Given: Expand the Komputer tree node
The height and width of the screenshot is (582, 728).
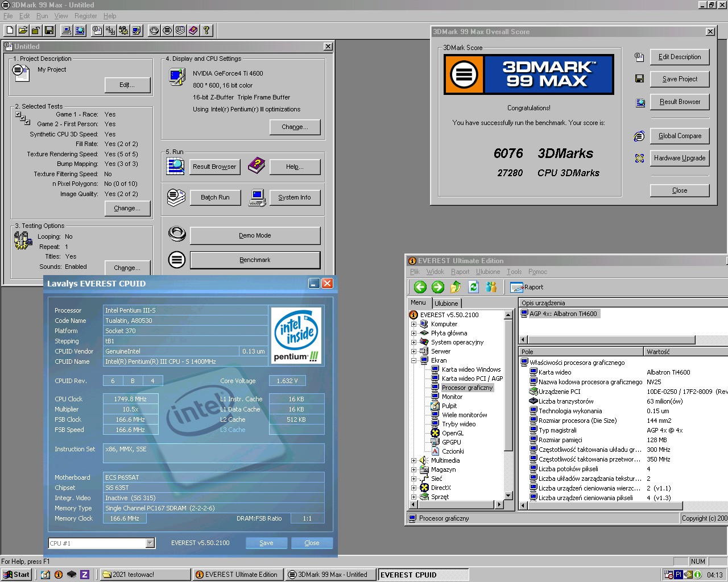Looking at the screenshot, I should (413, 324).
